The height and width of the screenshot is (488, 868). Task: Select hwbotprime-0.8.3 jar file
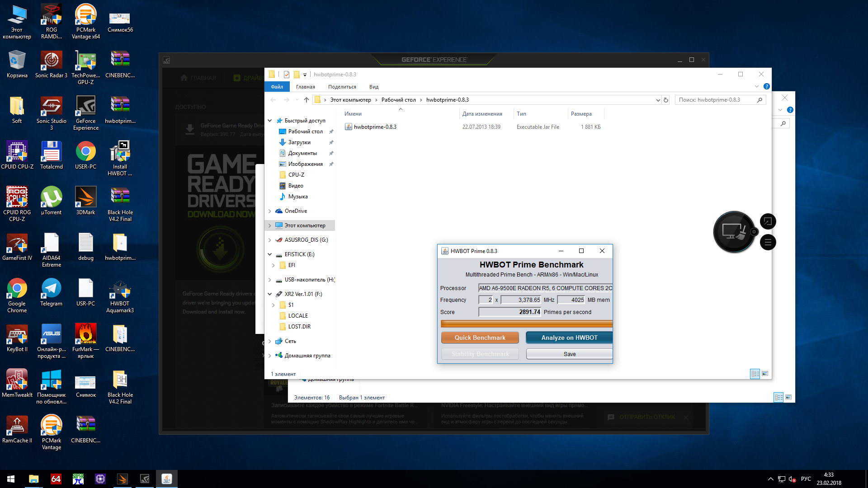click(x=375, y=127)
